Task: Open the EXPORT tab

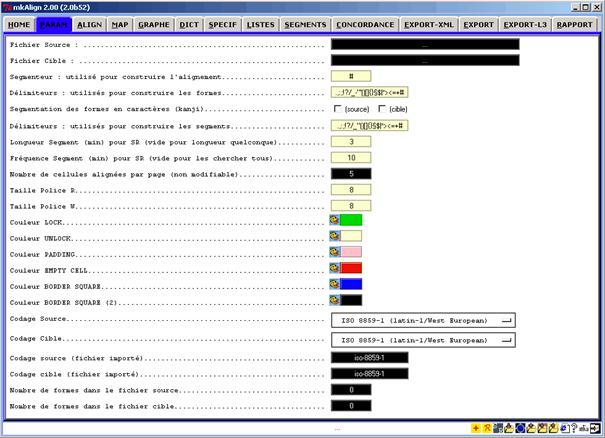Action: pos(478,25)
